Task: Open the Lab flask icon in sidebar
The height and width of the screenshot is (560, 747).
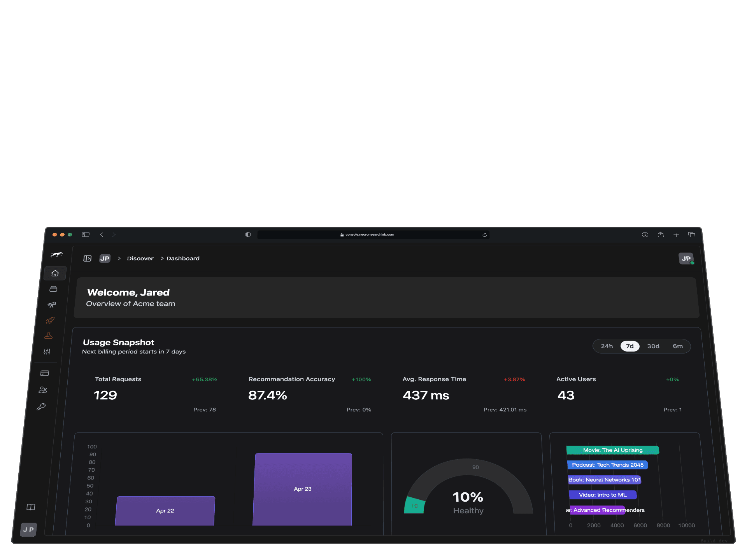Action: [x=48, y=335]
